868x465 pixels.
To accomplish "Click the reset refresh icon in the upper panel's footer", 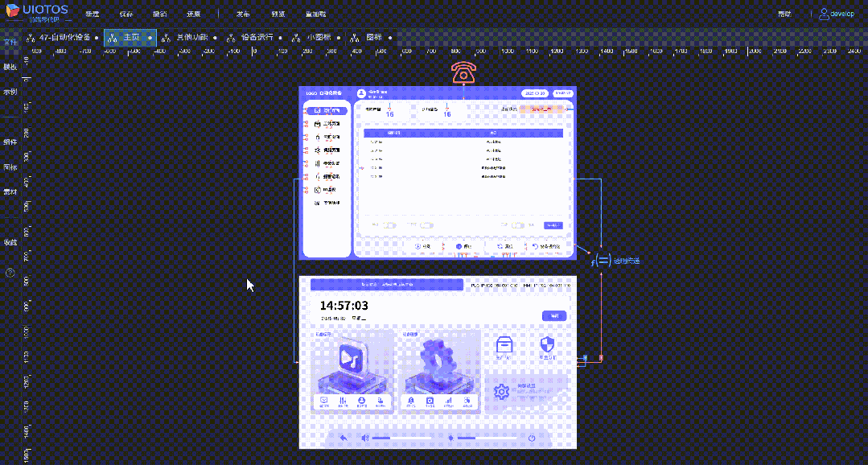I will (500, 246).
